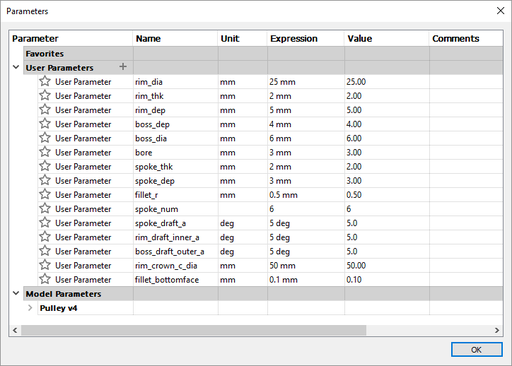Select the rim_crown_c_dia name cell
Screen dimensions: 512x366
pyautogui.click(x=176, y=265)
